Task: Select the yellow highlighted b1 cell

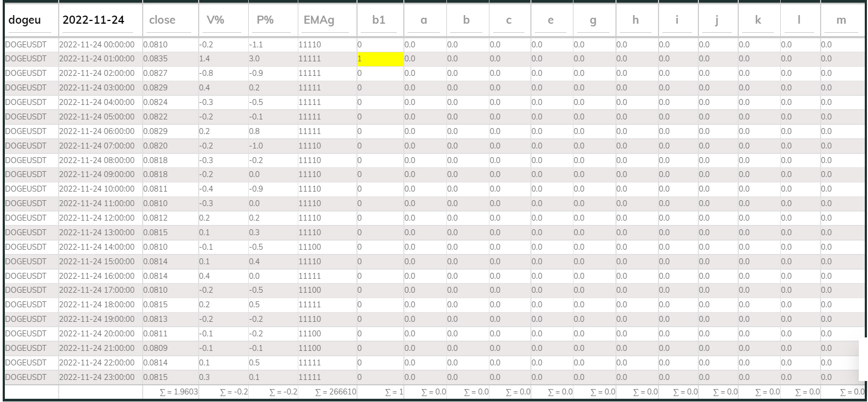Action: pyautogui.click(x=380, y=59)
